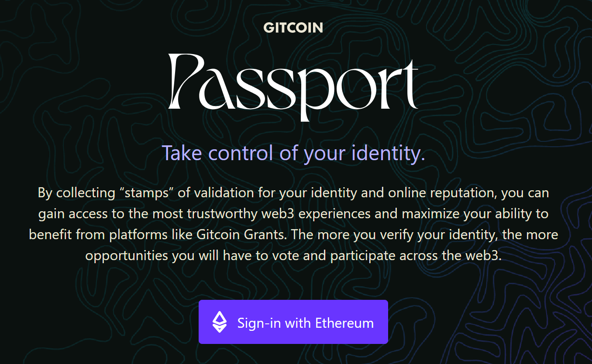This screenshot has width=592, height=364.
Task: Click the identity validation description paragraph
Action: [293, 224]
